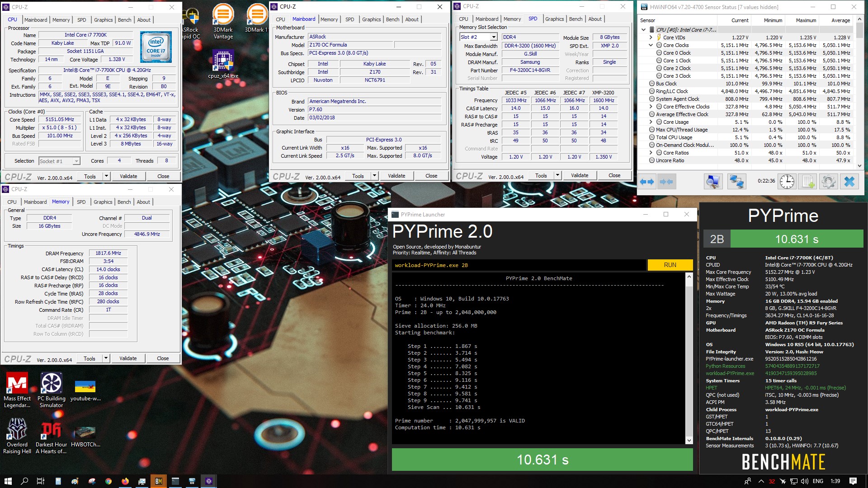
Task: Click the PYPrime scroll down arrow
Action: pyautogui.click(x=689, y=440)
